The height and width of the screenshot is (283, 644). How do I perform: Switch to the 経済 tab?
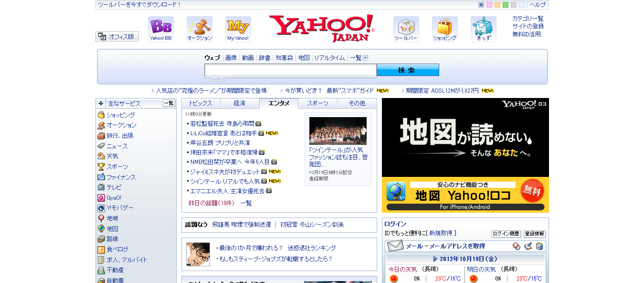pos(240,103)
